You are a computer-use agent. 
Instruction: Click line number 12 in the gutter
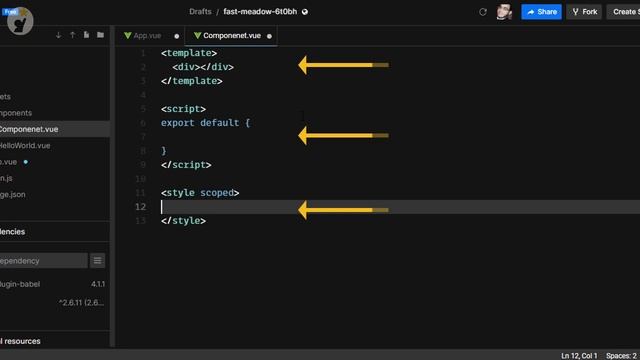click(140, 207)
